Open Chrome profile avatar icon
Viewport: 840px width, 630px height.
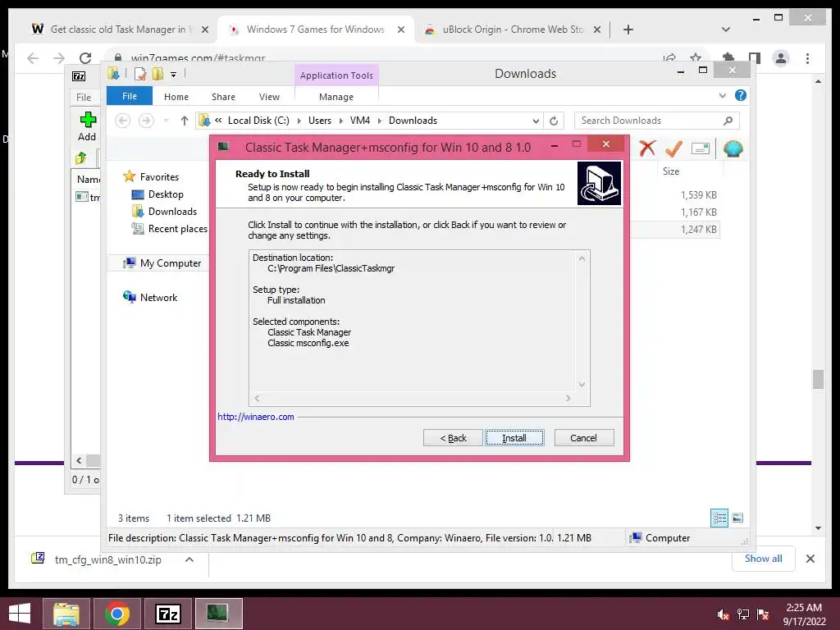(781, 58)
